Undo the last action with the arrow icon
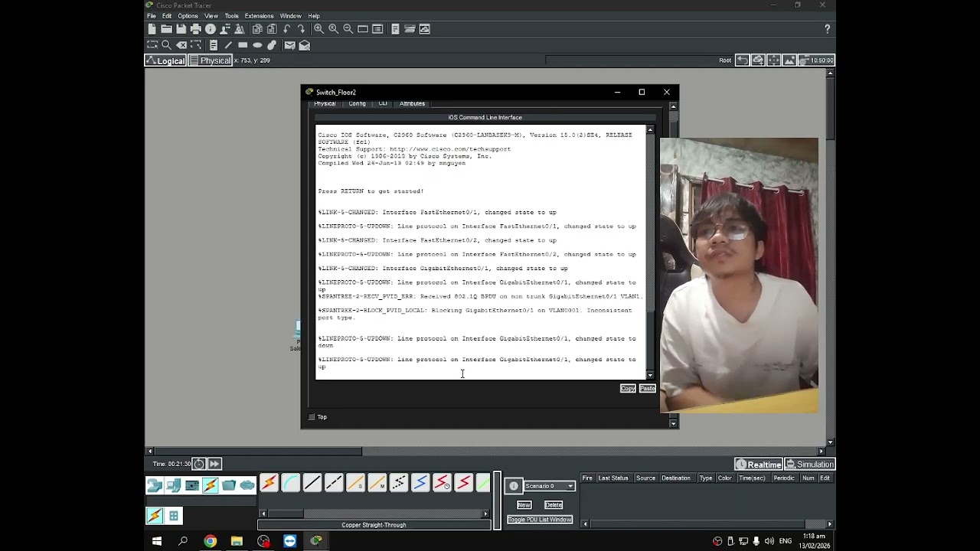The image size is (980, 551). click(287, 29)
